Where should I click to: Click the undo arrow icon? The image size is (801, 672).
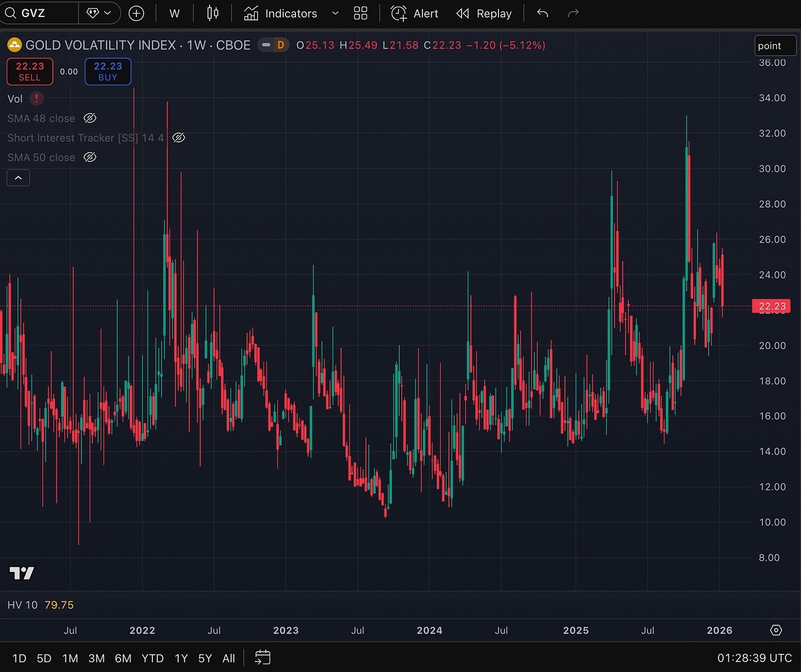[542, 13]
